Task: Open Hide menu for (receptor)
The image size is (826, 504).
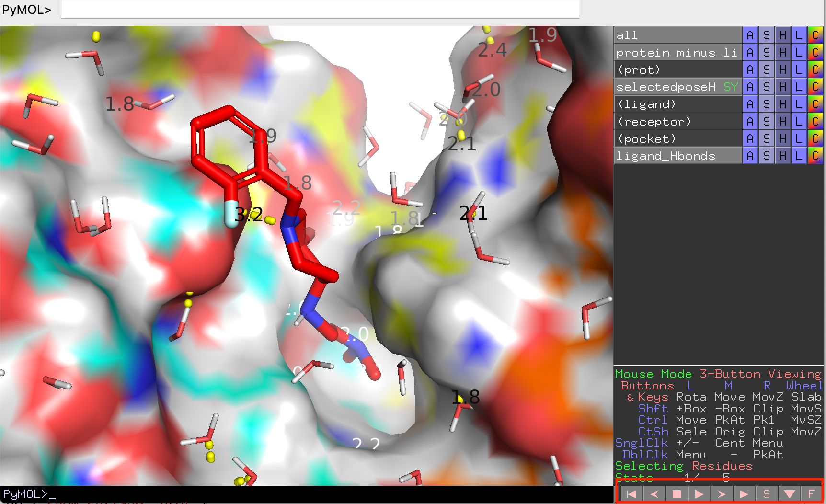Action: (x=783, y=121)
